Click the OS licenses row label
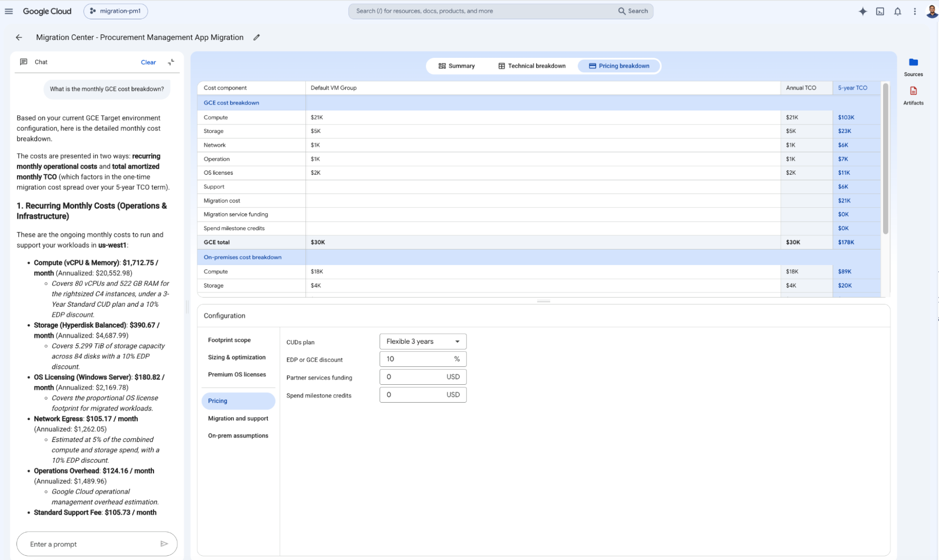 pyautogui.click(x=218, y=173)
